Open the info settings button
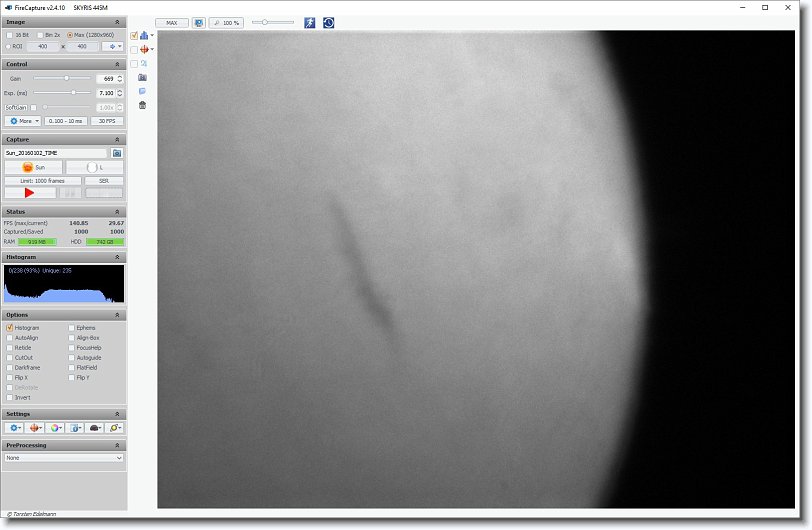Screen dimensions: 812x530 coord(75,428)
